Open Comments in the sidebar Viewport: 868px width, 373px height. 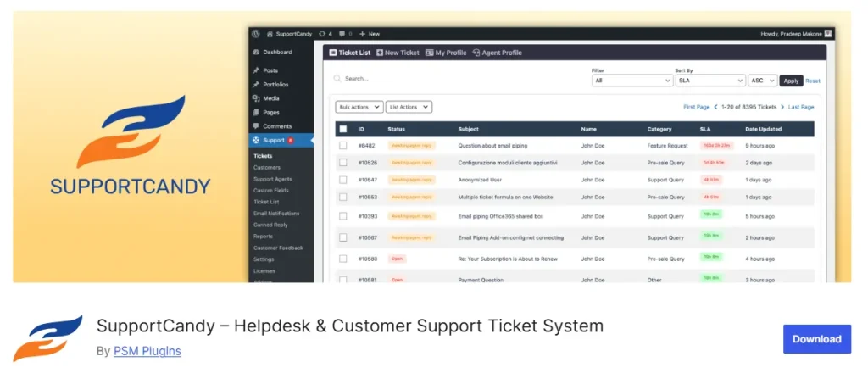point(272,126)
